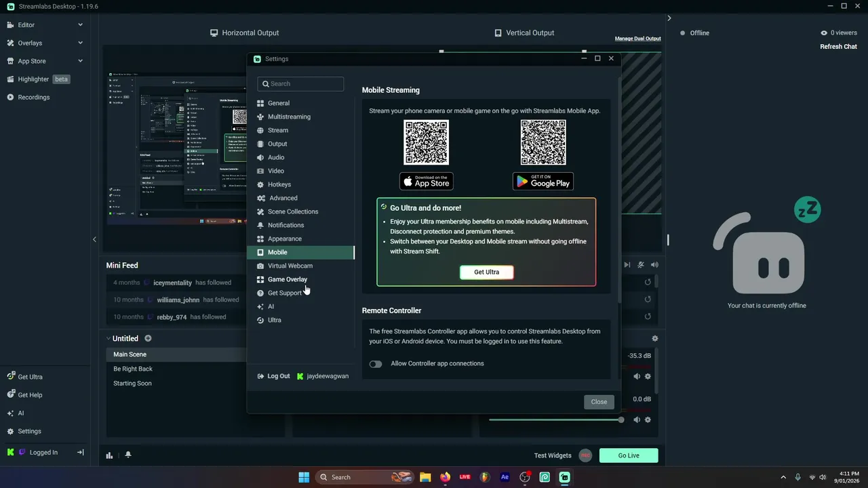Image resolution: width=868 pixels, height=488 pixels.
Task: Toggle Allow Controller app connections
Action: point(376,364)
